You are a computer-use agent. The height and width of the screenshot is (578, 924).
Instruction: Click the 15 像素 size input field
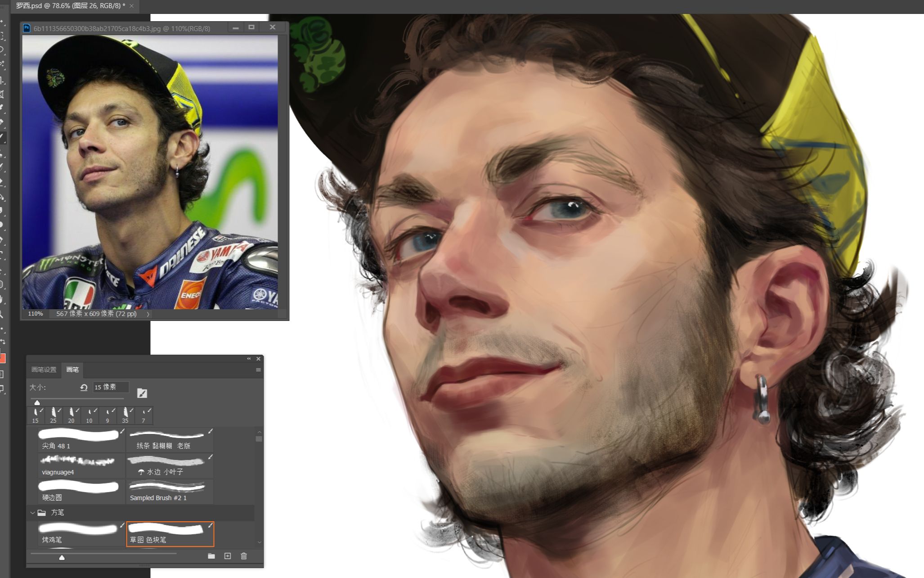(110, 387)
